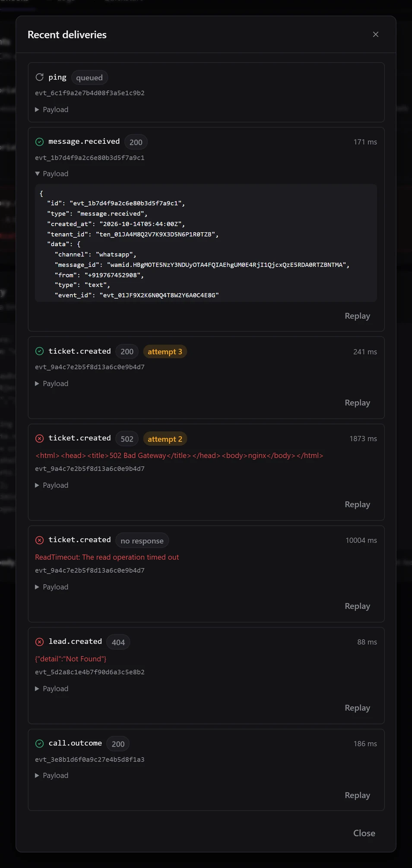This screenshot has width=412, height=868.
Task: Click the 200 badge next to call.outcome
Action: pos(118,744)
